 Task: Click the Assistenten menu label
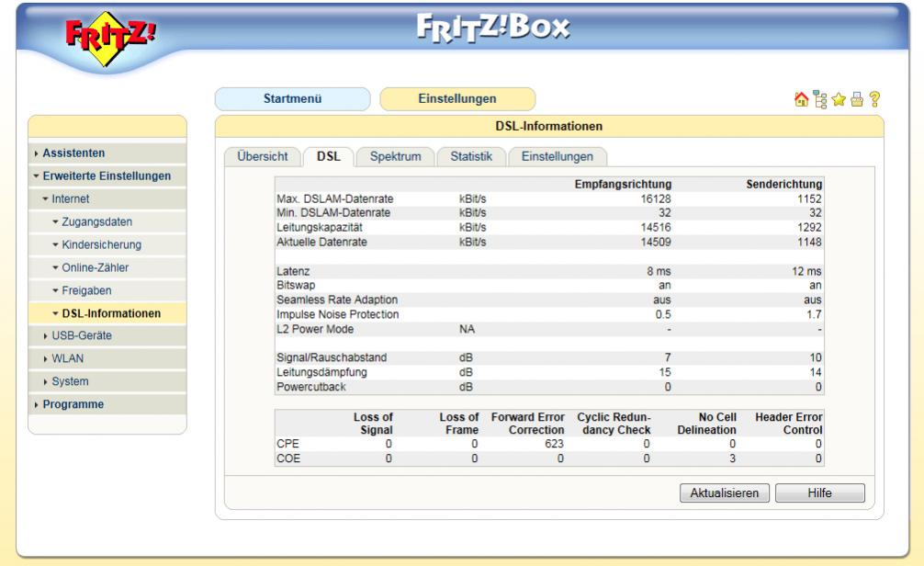73,153
